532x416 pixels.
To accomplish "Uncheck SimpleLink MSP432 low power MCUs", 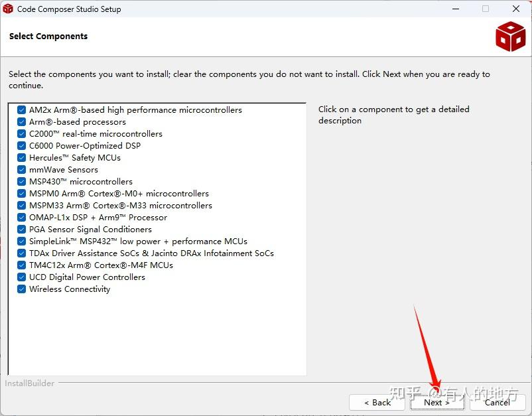I will 21,242.
